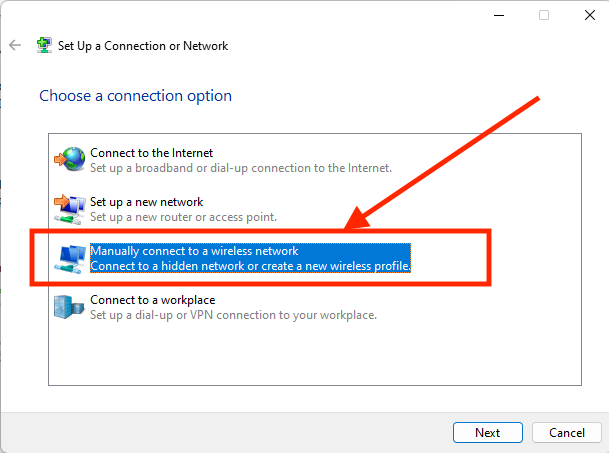
Task: Click the network setup wizard title icon
Action: coord(44,45)
